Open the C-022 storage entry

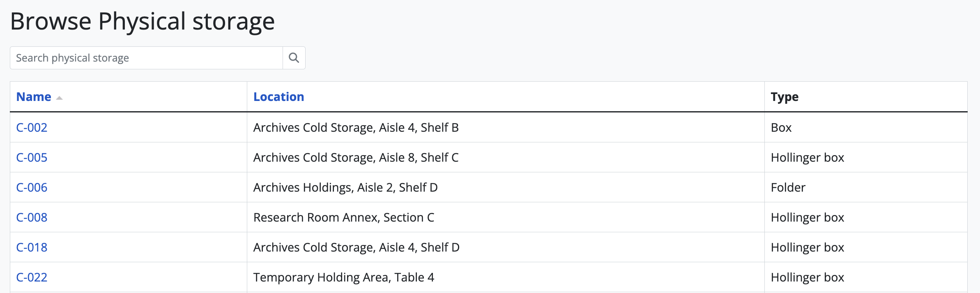pos(32,277)
